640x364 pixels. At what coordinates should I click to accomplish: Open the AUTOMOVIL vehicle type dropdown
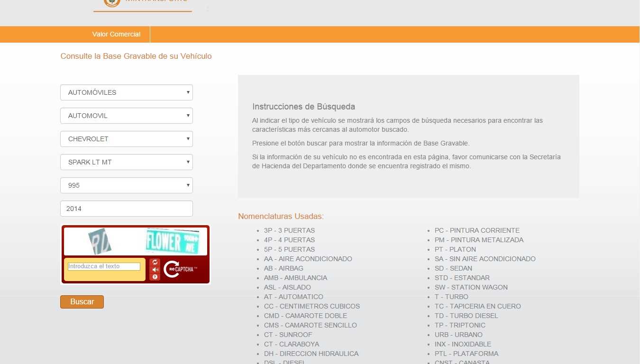[126, 116]
